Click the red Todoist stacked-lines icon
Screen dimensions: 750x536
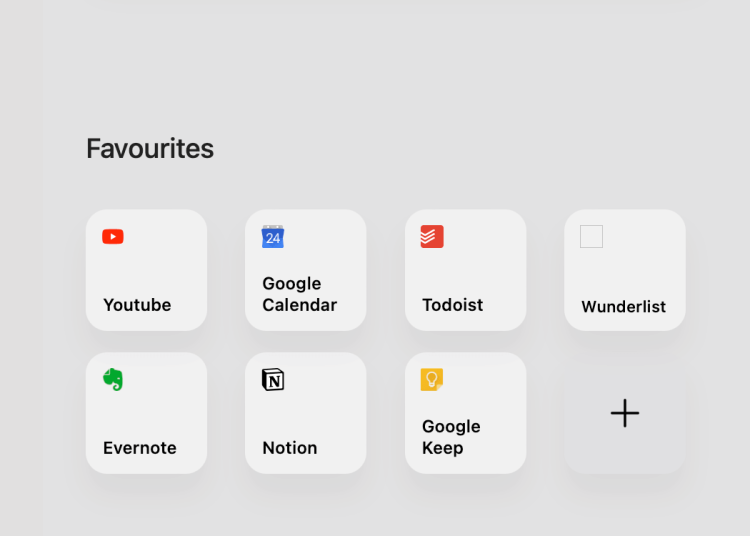(x=432, y=237)
